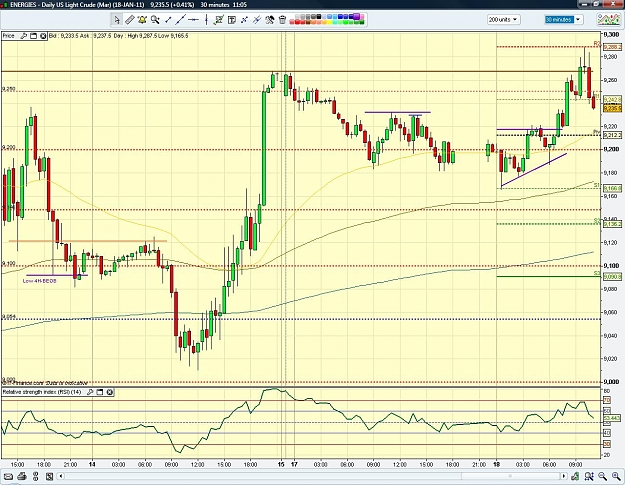
Task: Activate the magnifier zoom tool in the toolbar
Action: click(155, 20)
